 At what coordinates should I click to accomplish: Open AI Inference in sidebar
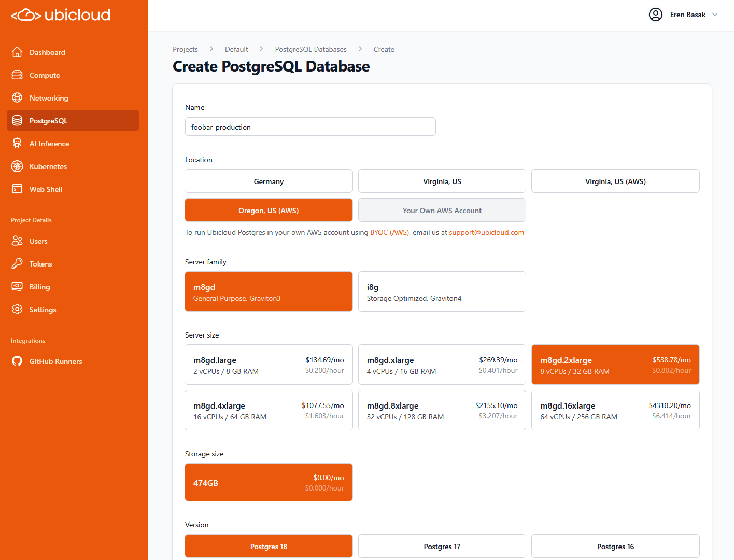click(x=73, y=144)
